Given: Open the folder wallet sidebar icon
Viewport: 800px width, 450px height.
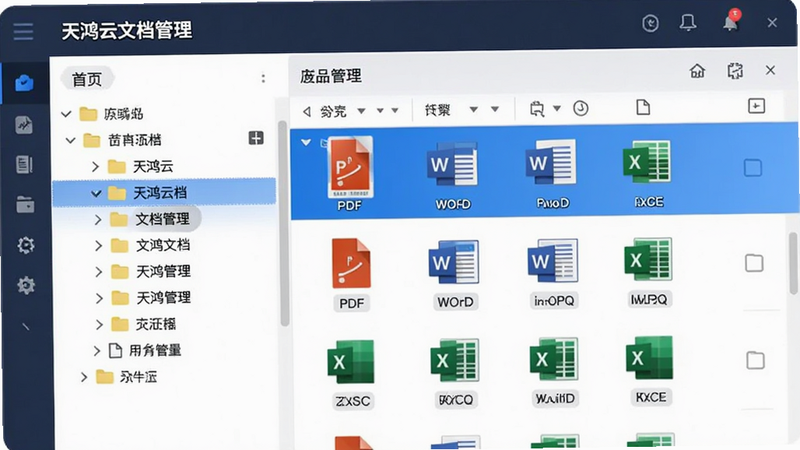Looking at the screenshot, I should (x=25, y=204).
